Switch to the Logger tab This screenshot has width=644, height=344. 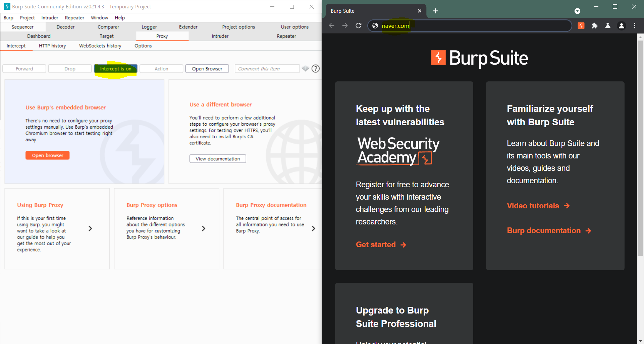[149, 27]
